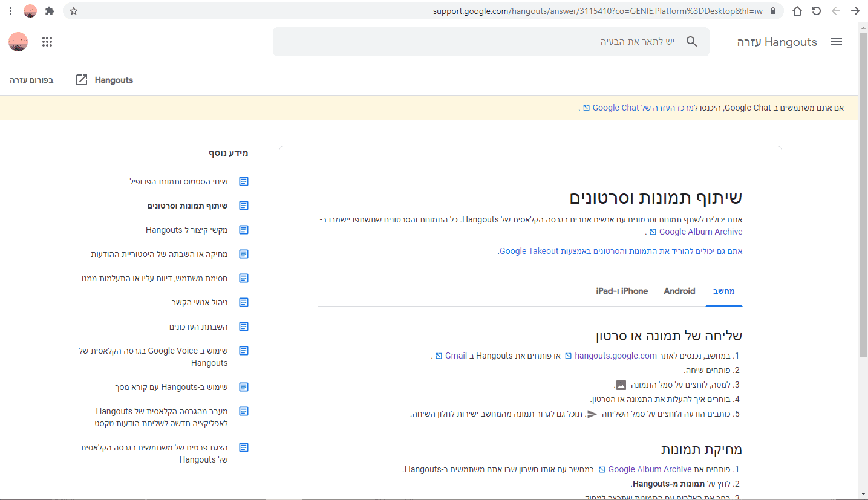Screen dimensions: 868x500
Task: Click the sidebar heading מידע נוסף
Action: [229, 153]
